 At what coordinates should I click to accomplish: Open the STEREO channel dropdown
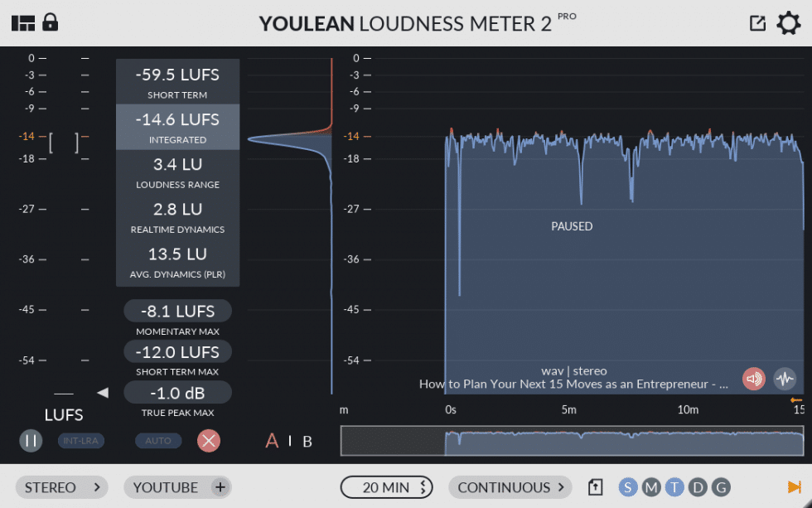61,487
